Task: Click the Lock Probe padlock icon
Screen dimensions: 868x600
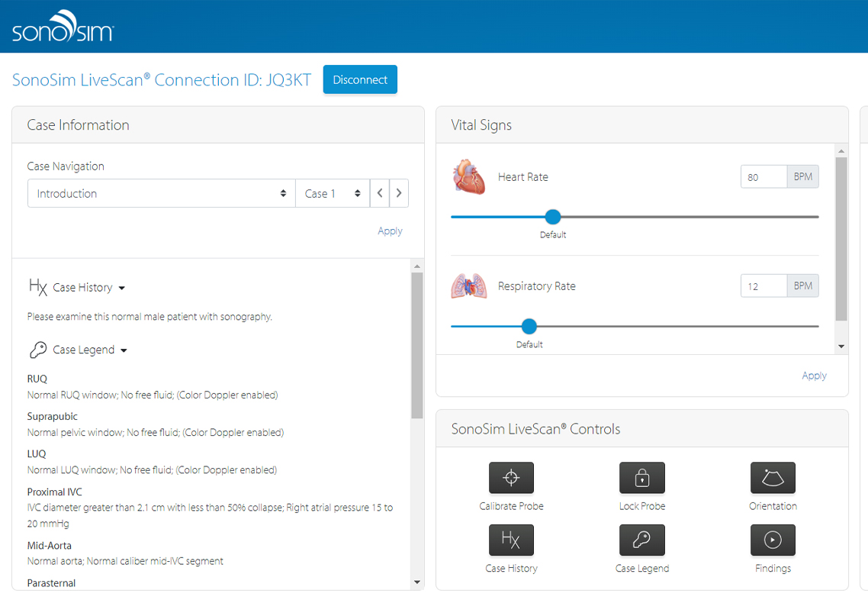Action: (641, 478)
